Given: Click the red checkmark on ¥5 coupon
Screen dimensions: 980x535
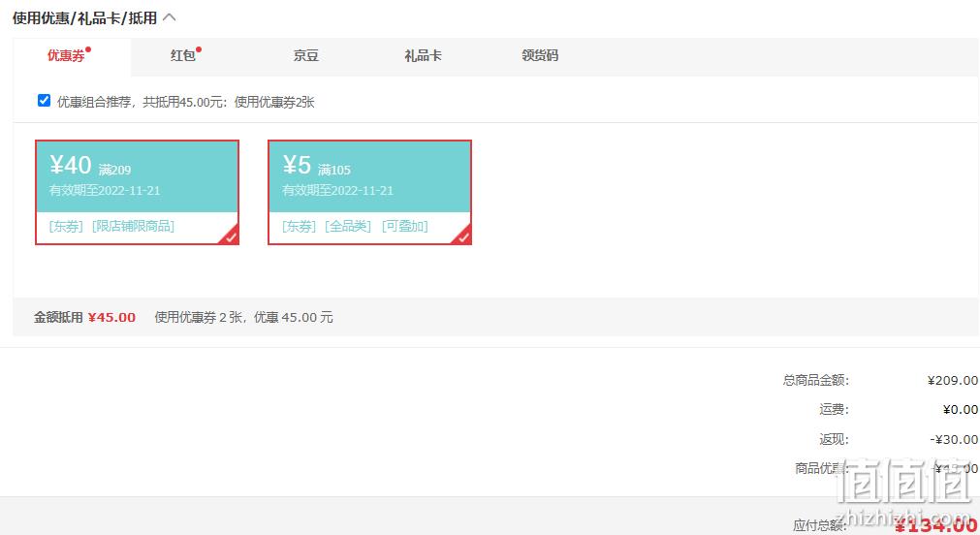Looking at the screenshot, I should [x=463, y=236].
